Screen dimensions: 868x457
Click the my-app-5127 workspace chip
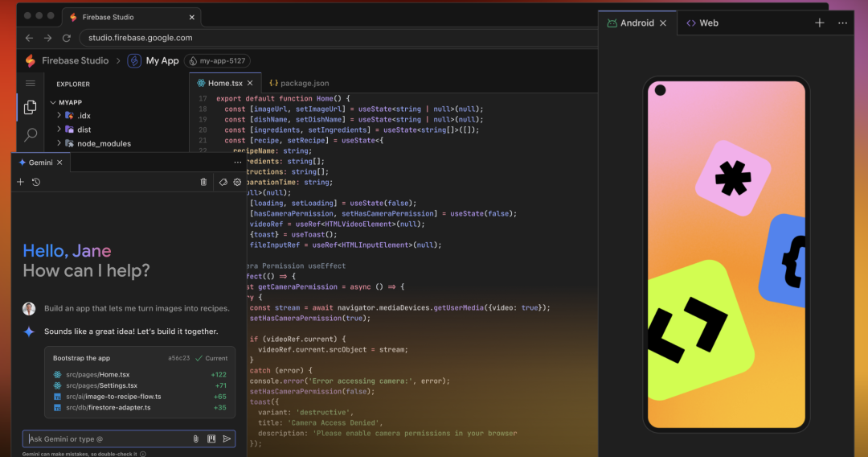218,61
